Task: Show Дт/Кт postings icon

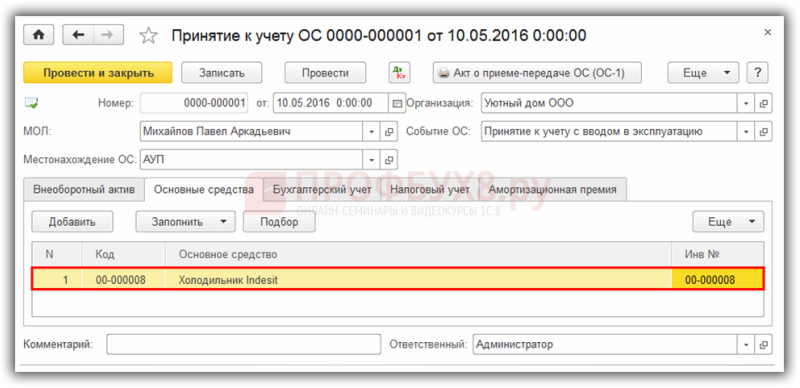Action: (399, 72)
